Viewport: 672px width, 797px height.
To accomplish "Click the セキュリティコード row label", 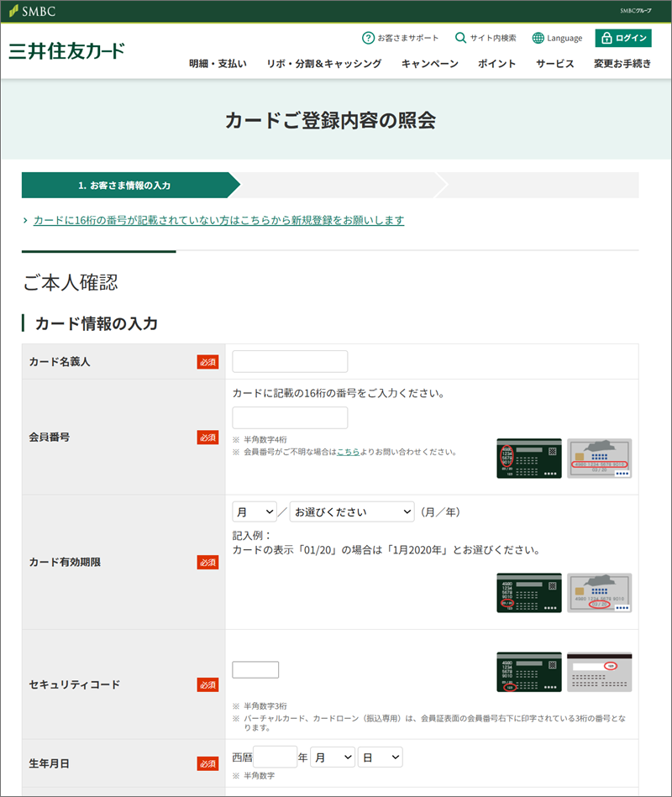I will click(74, 684).
